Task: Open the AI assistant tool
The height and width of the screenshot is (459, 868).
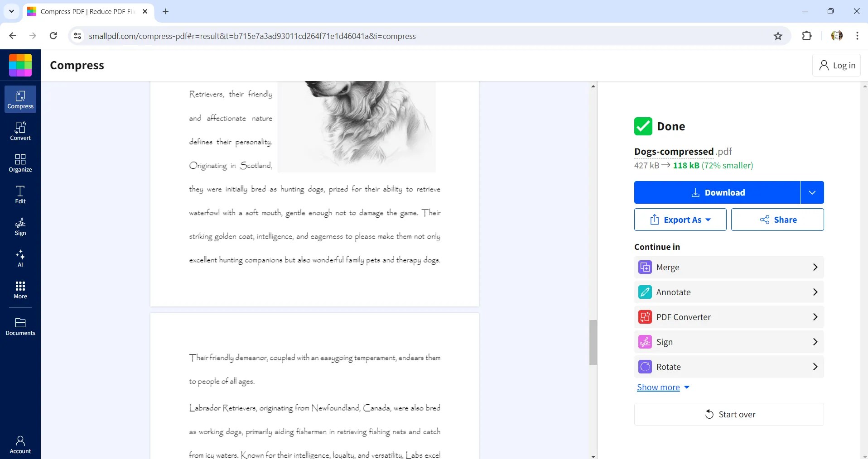Action: [x=20, y=258]
